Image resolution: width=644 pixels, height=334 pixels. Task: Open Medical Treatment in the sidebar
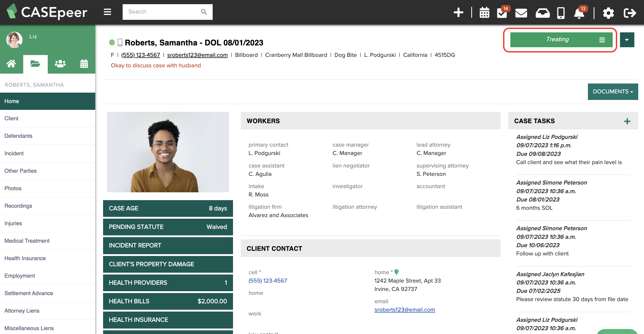[x=48, y=241]
